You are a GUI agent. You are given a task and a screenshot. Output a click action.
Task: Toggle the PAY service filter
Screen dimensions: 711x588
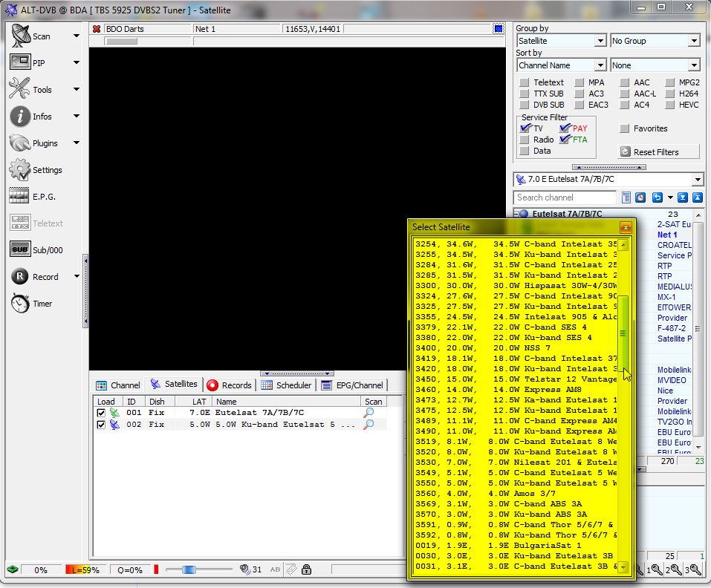point(565,128)
